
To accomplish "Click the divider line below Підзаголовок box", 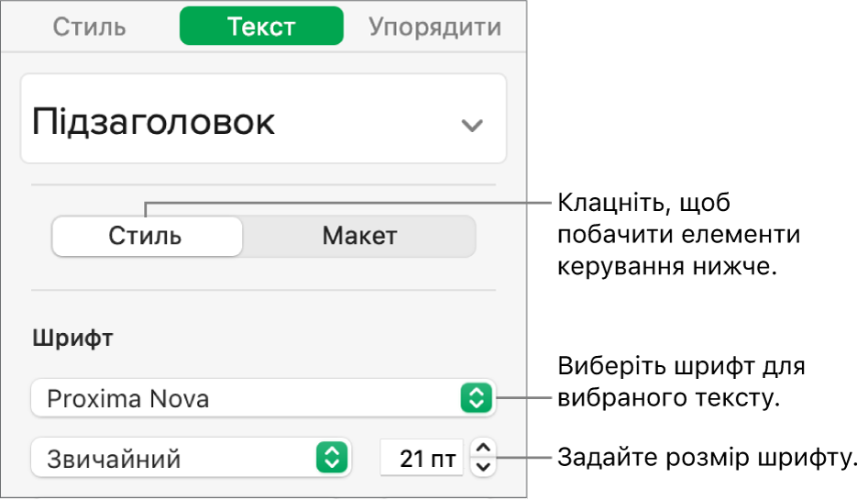I will [x=263, y=184].
